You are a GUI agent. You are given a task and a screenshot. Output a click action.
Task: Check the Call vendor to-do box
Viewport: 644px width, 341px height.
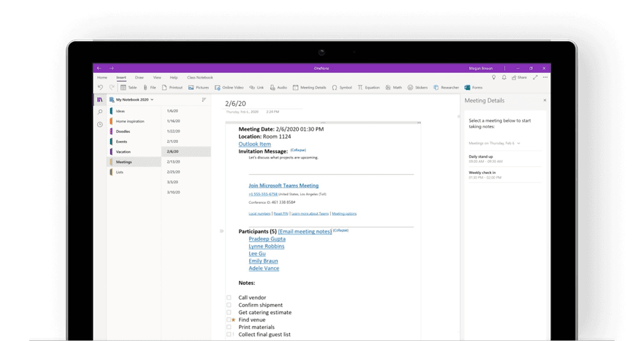[229, 298]
